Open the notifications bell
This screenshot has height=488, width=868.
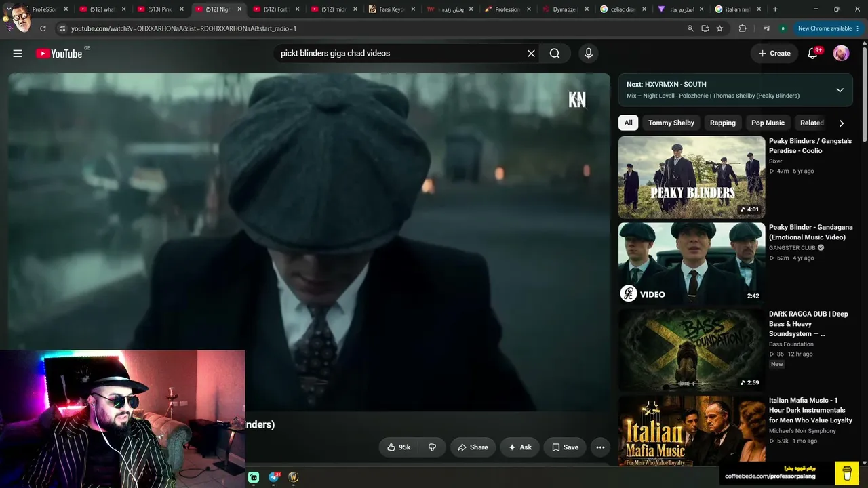[x=812, y=54]
